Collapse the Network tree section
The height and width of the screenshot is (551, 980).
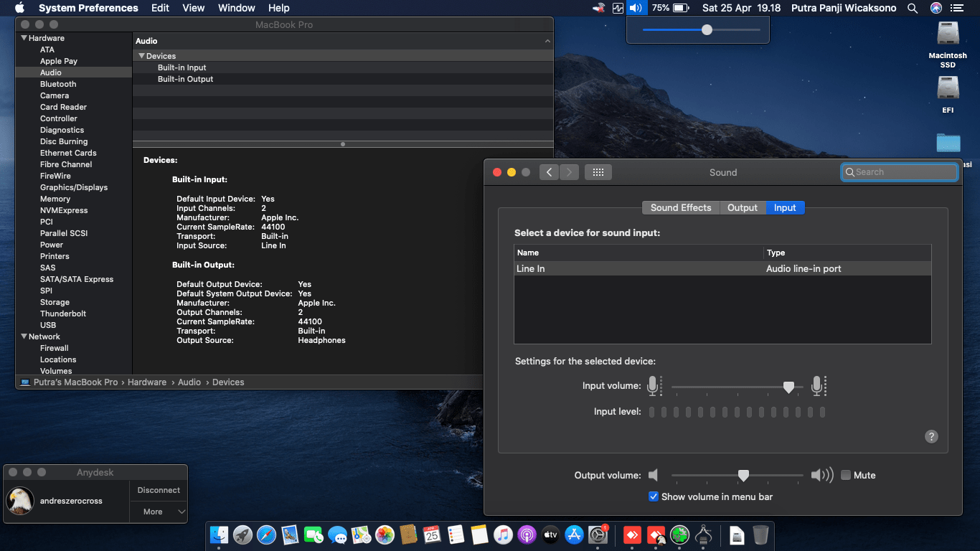24,336
